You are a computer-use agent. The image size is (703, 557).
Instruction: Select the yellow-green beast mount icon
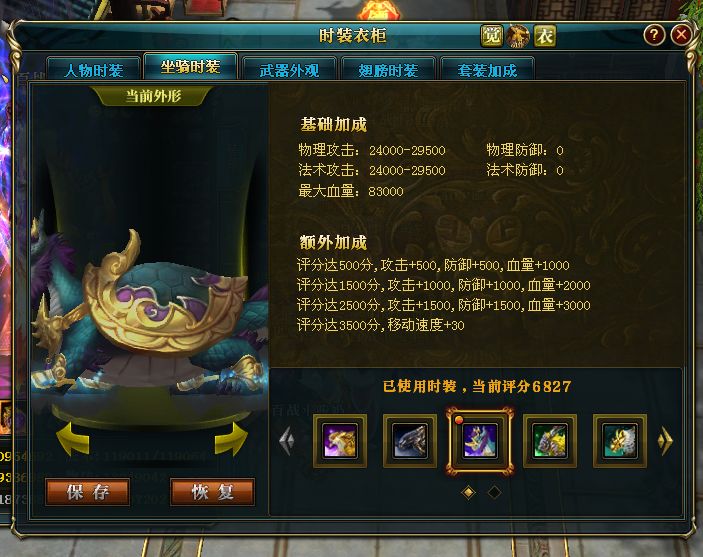[550, 441]
